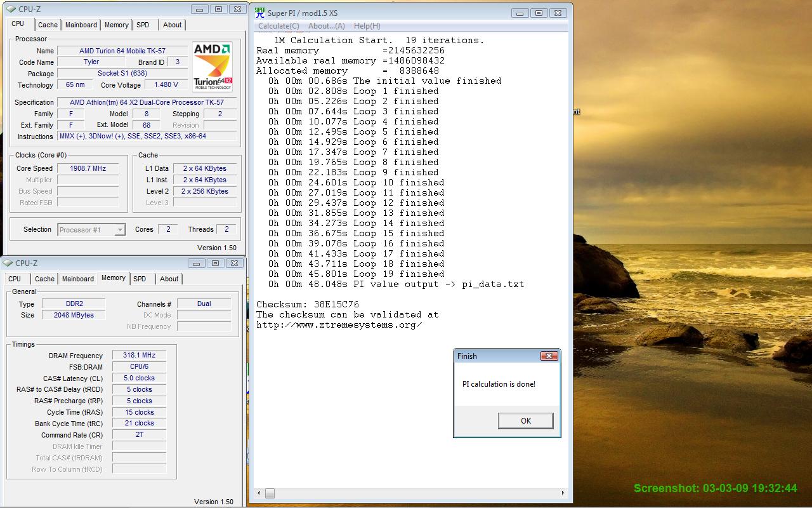Open the Help(H) menu in Super PI
This screenshot has width=812, height=508.
point(367,26)
